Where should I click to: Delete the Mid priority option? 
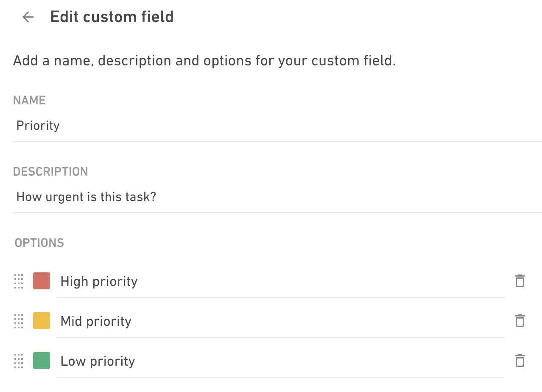[520, 321]
